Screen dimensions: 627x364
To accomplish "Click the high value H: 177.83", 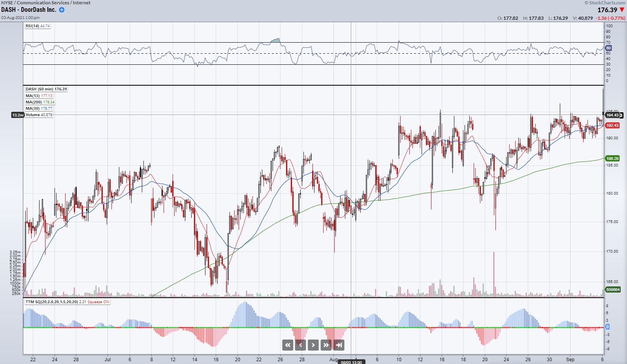I will [x=533, y=18].
